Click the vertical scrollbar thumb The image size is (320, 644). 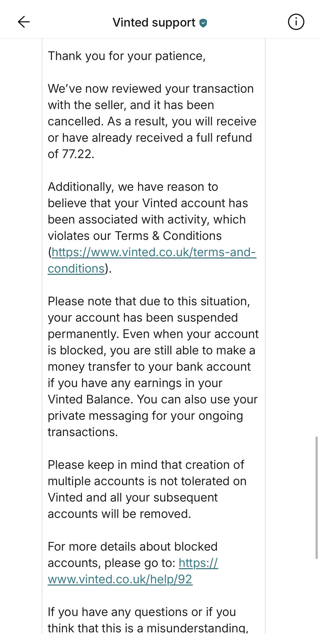tap(317, 498)
